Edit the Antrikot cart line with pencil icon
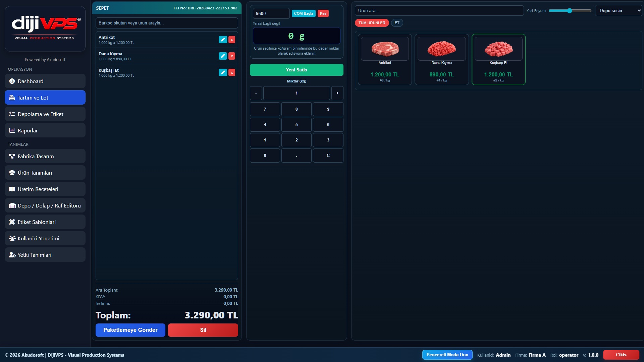 coord(223,40)
